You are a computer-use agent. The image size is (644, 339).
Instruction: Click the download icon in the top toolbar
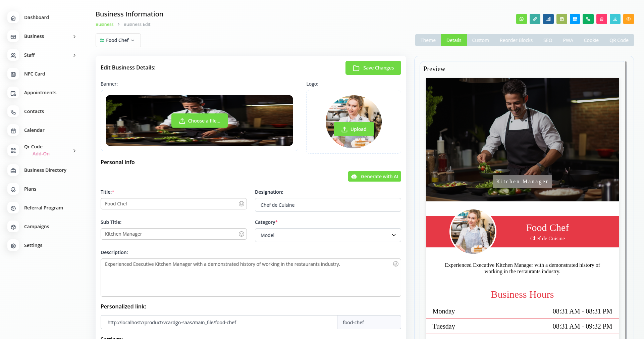pos(615,19)
